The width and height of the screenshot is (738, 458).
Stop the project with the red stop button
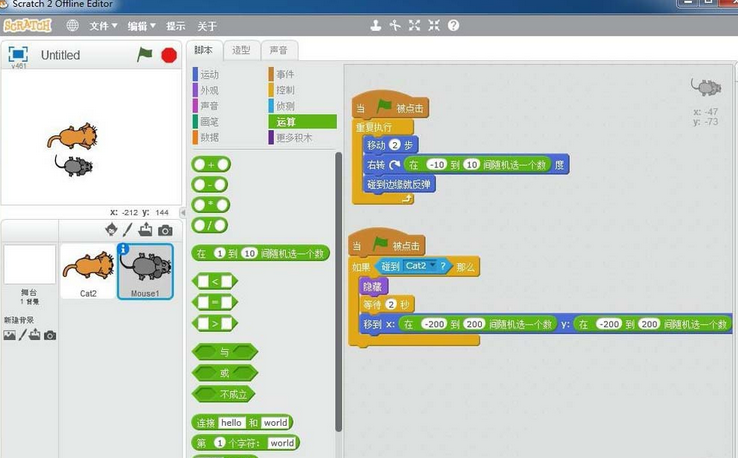[169, 55]
